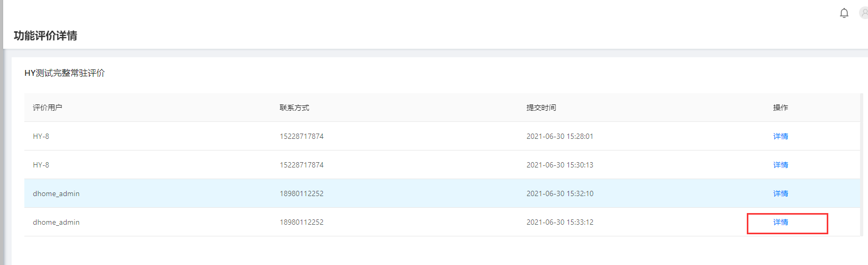The image size is (868, 265).
Task: Select user HY-8 in the 15:28:01 row
Action: (41, 136)
